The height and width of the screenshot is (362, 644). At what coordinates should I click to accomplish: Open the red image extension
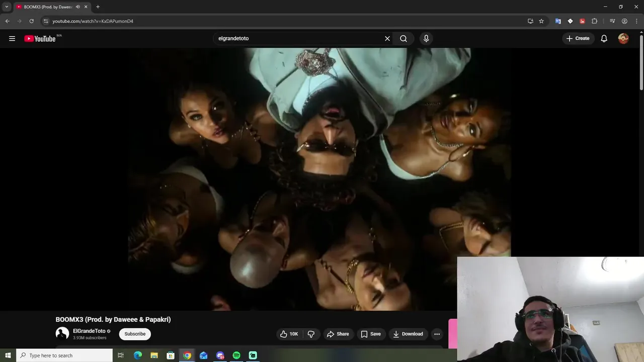pos(582,21)
